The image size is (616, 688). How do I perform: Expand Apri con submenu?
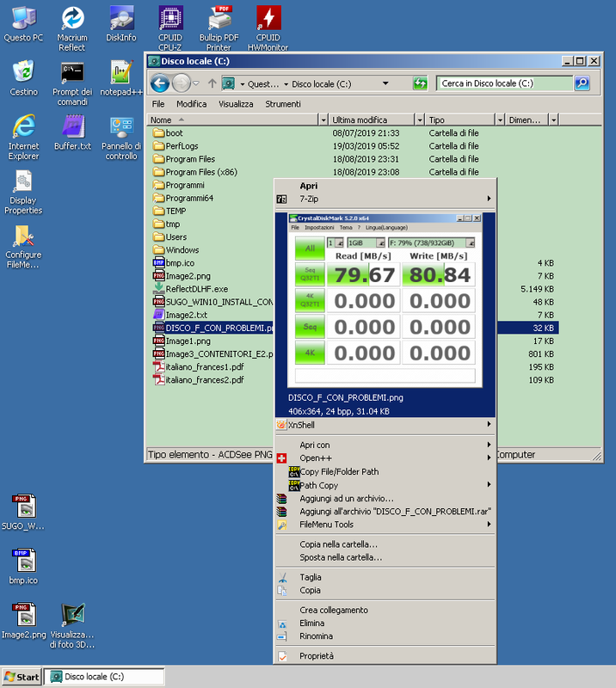click(489, 445)
